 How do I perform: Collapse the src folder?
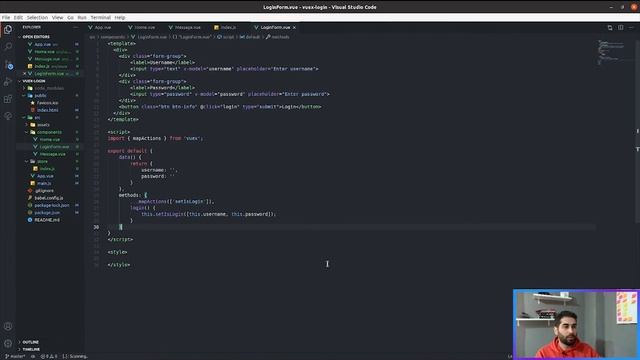[x=37, y=118]
